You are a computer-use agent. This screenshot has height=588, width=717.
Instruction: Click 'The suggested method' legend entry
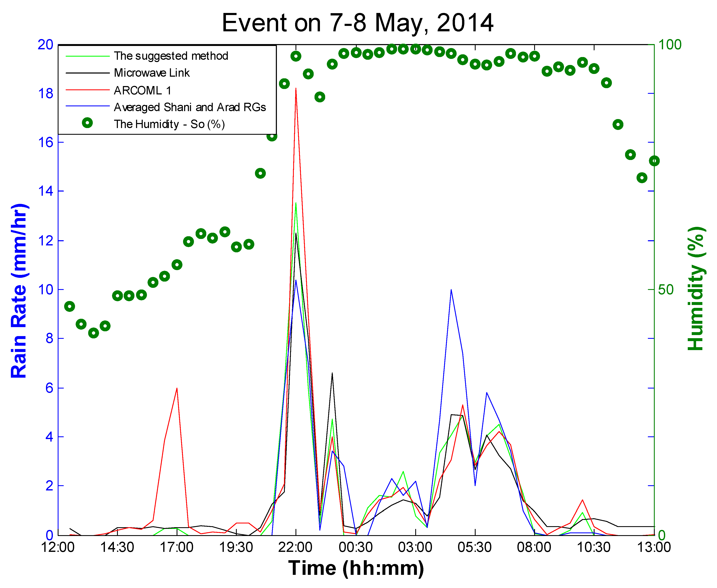click(x=171, y=56)
